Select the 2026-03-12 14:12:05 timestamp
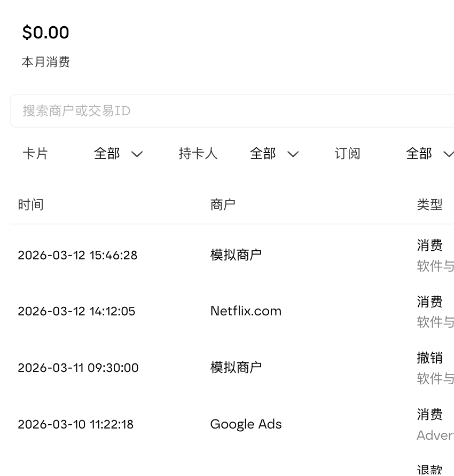454x476 pixels. [76, 312]
